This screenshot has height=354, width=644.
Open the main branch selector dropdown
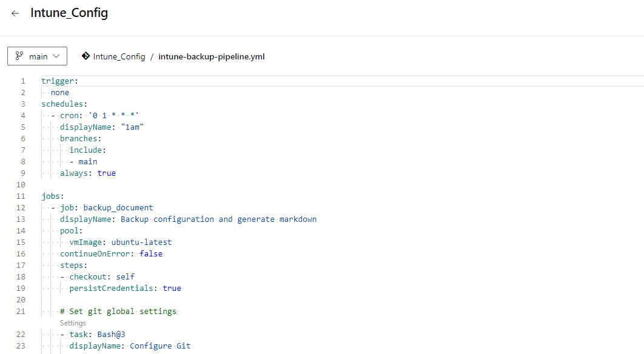(x=38, y=56)
